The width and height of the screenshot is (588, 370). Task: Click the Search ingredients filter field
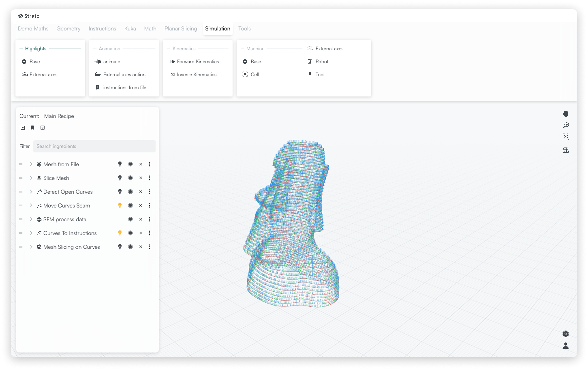point(94,146)
